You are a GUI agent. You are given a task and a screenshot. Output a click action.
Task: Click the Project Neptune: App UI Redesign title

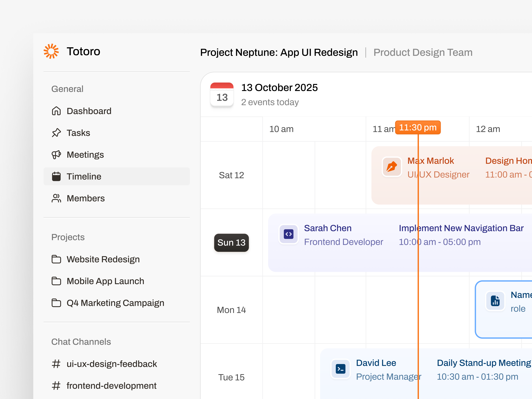pyautogui.click(x=279, y=52)
